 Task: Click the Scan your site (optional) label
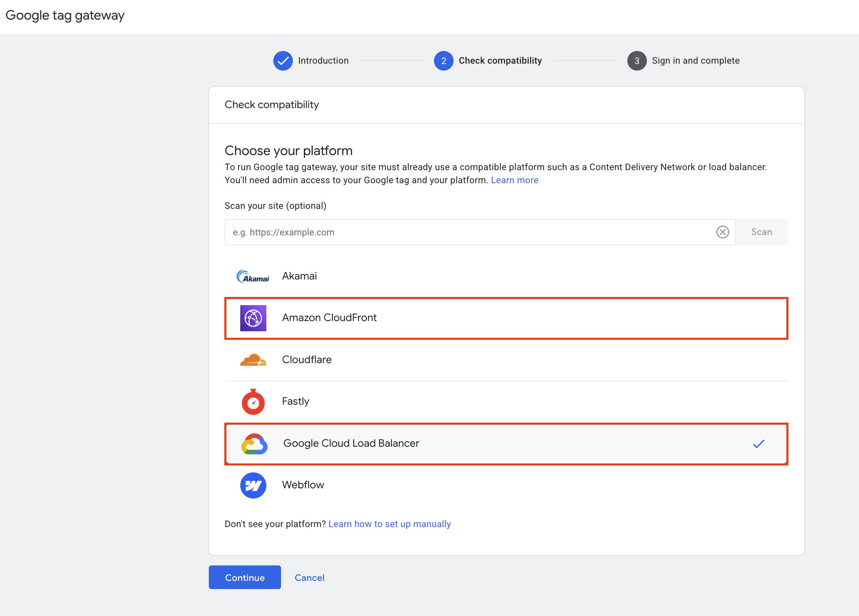[x=276, y=206]
